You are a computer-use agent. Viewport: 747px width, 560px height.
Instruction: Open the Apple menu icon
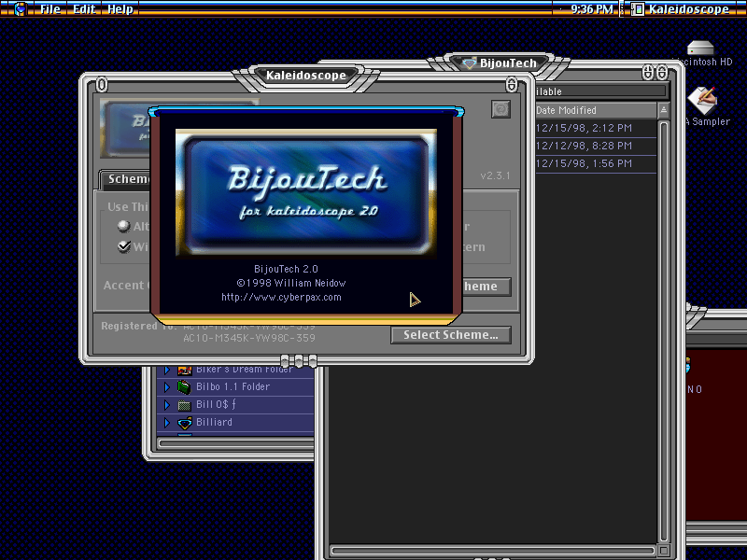pyautogui.click(x=20, y=8)
